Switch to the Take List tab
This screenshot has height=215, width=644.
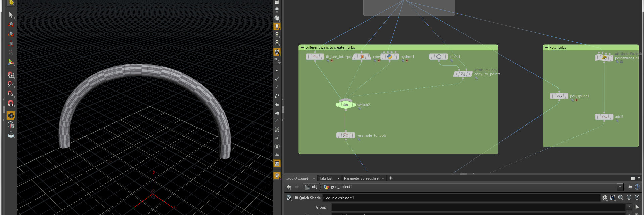[326, 178]
